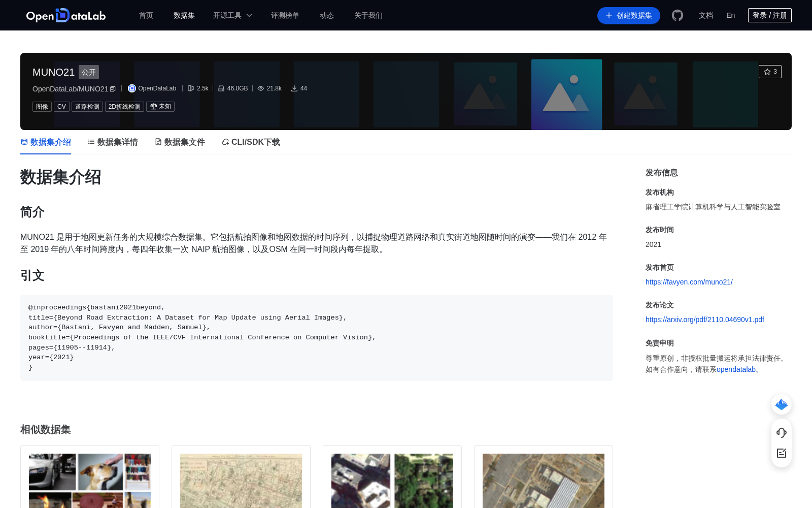The width and height of the screenshot is (812, 508).
Task: Click the 道路检测 tag
Action: coord(87,107)
